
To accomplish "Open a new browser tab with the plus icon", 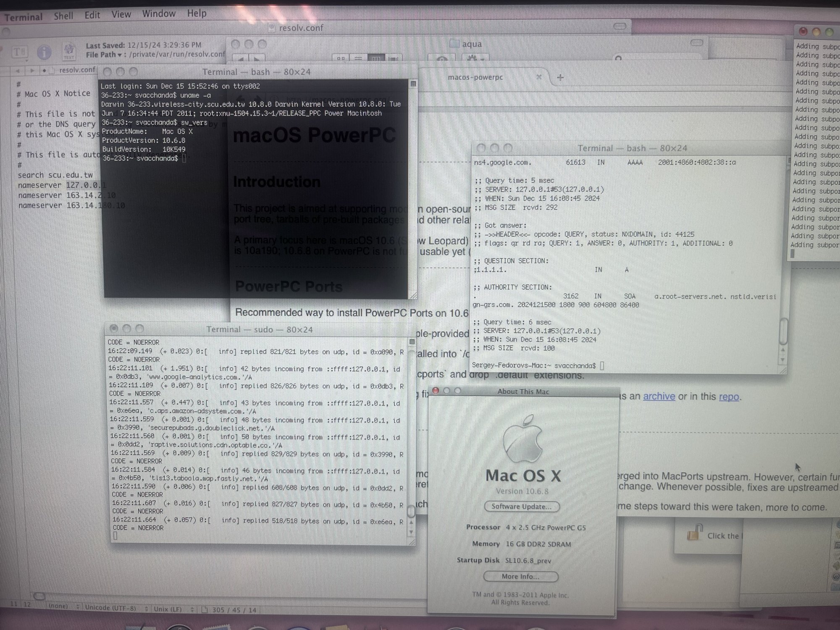I will (560, 78).
